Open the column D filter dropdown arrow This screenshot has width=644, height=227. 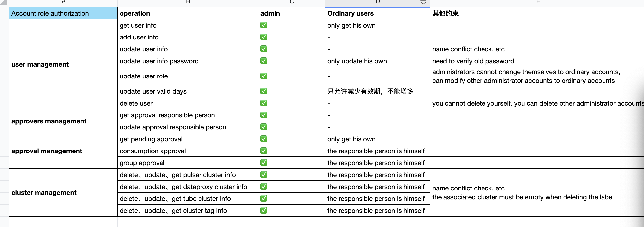[x=423, y=2]
